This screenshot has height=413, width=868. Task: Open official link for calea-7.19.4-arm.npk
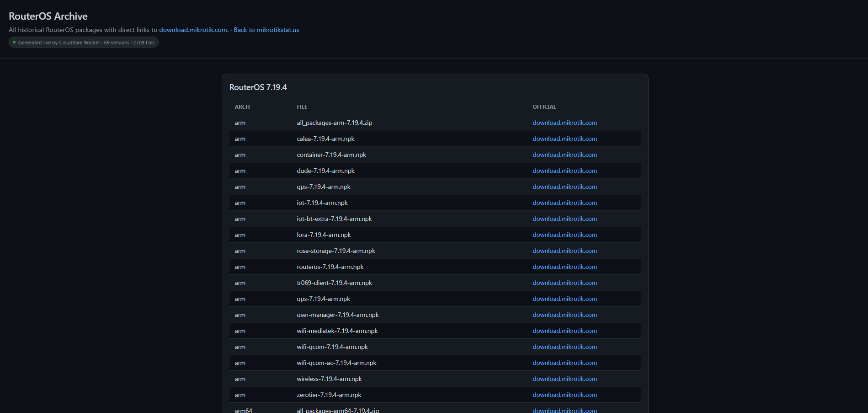click(x=564, y=139)
